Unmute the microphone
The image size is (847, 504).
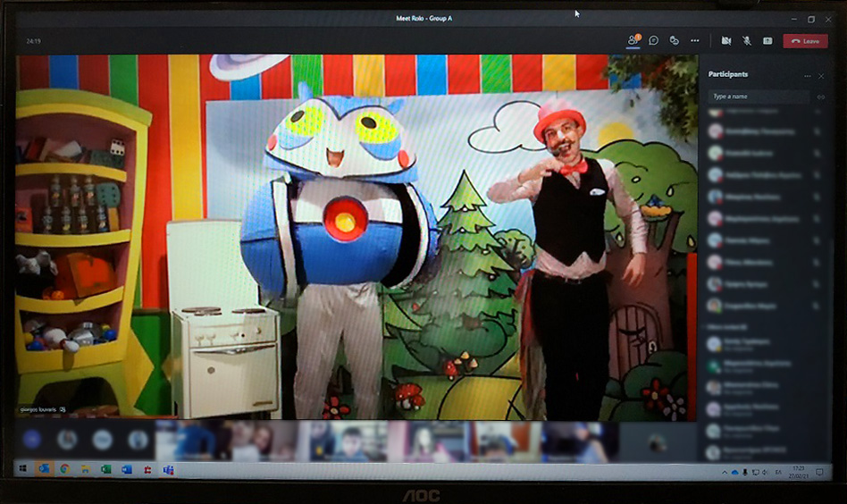(747, 40)
